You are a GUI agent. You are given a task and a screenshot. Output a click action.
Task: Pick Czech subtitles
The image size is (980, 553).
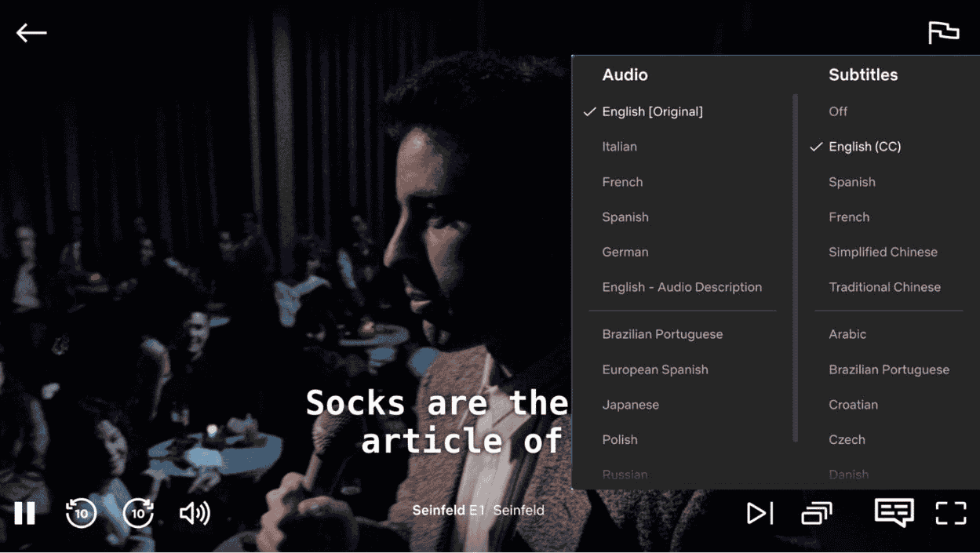click(847, 440)
